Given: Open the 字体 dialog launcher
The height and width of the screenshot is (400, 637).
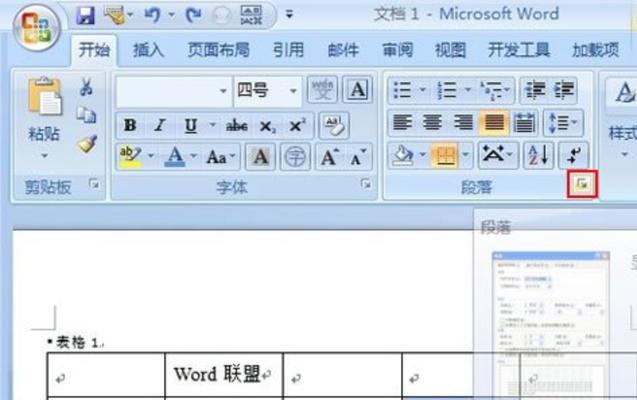Looking at the screenshot, I should 366,185.
